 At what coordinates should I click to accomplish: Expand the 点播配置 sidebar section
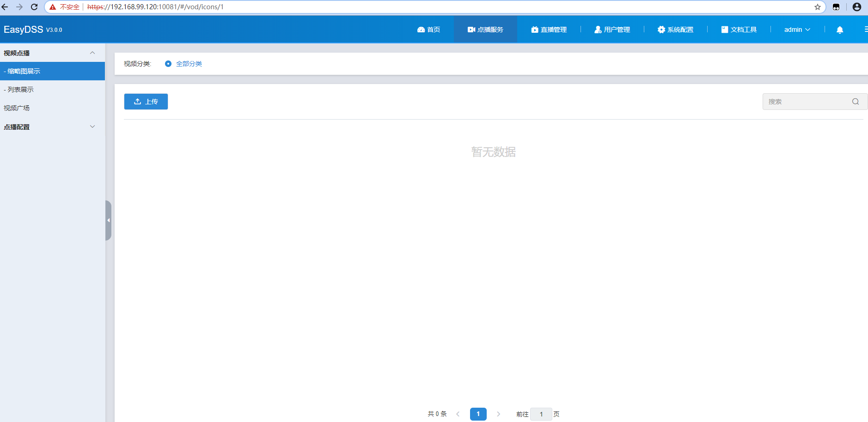click(x=92, y=127)
